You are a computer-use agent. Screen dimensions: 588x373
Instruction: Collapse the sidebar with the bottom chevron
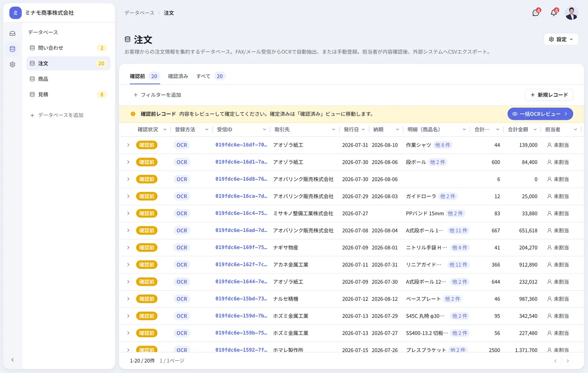[x=12, y=360]
